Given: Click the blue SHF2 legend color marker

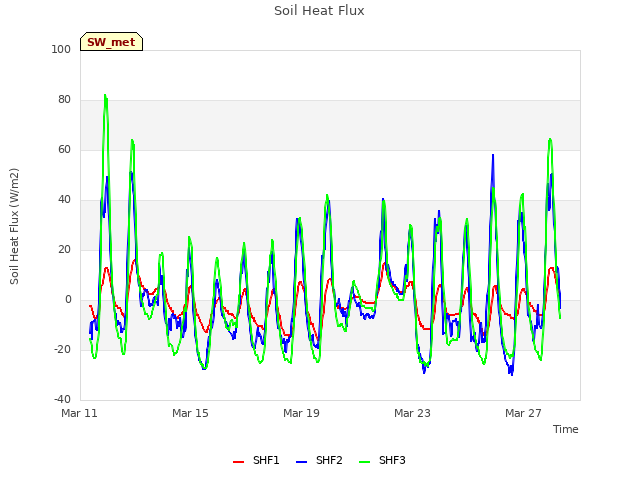Looking at the screenshot, I should 301,462.
